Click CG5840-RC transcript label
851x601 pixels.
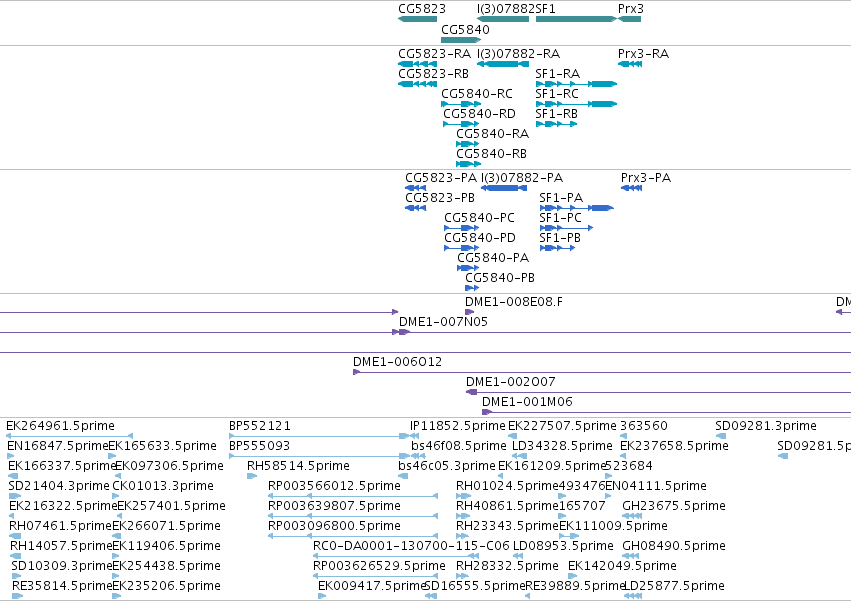(477, 94)
